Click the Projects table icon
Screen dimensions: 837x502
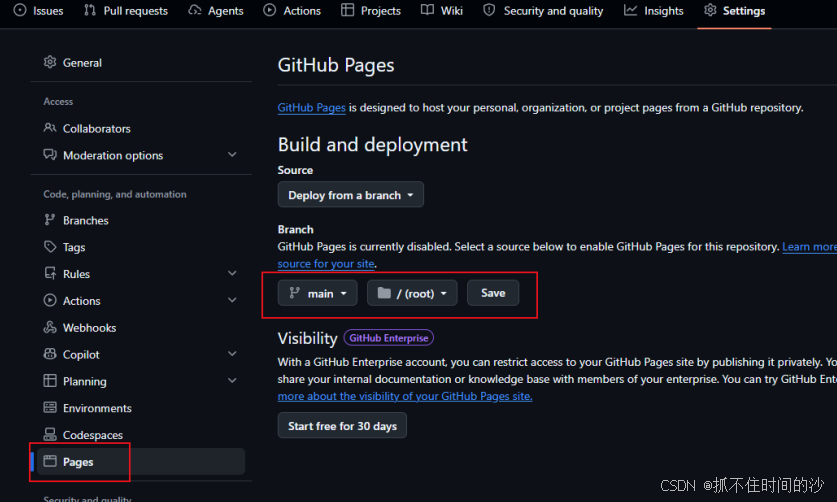pyautogui.click(x=348, y=10)
